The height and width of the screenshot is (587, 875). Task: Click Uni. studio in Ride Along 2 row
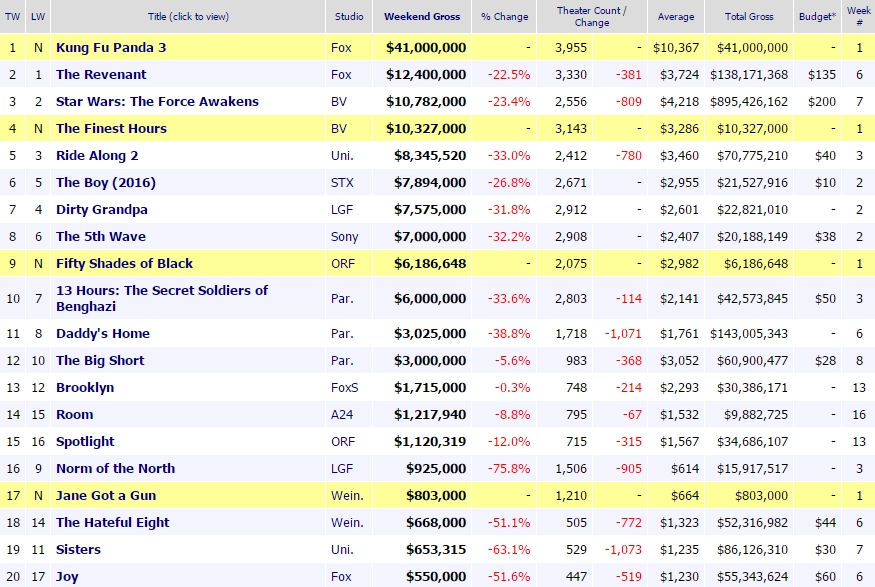click(342, 155)
